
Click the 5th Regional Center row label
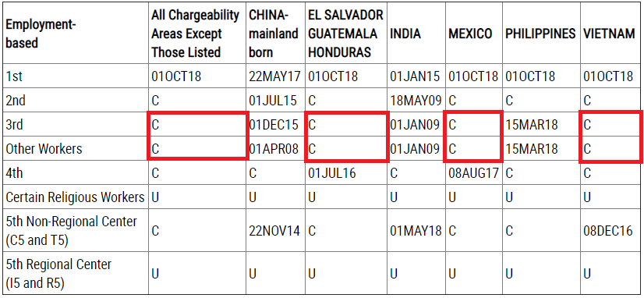click(x=58, y=273)
